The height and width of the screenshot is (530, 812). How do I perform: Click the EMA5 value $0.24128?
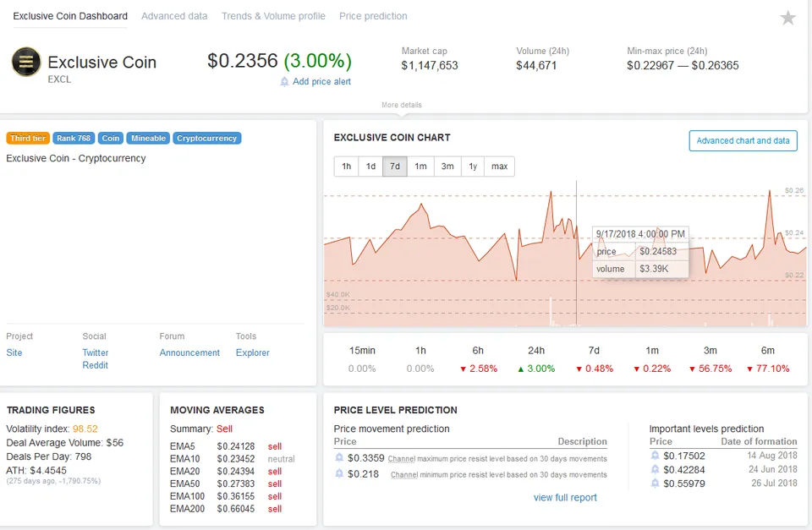tap(236, 446)
